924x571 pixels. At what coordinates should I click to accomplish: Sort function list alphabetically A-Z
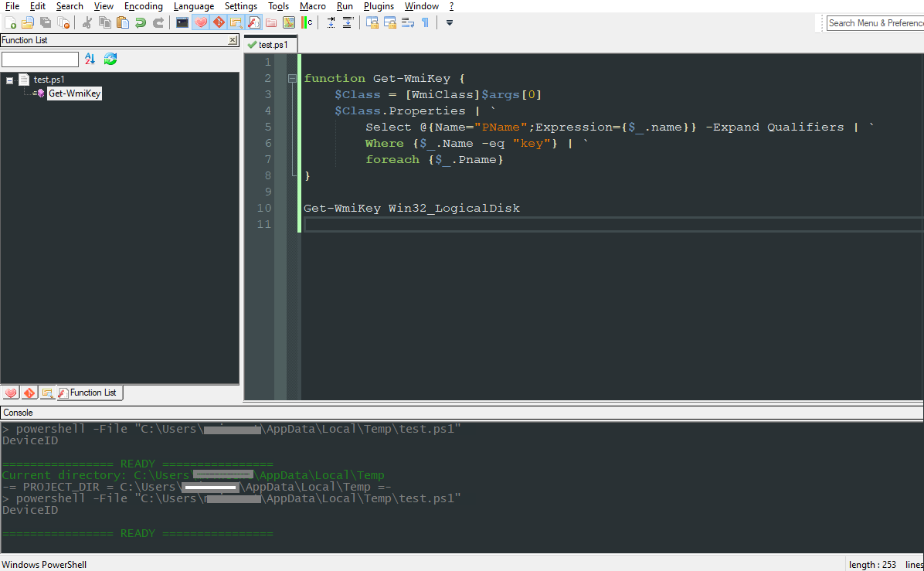coord(90,59)
